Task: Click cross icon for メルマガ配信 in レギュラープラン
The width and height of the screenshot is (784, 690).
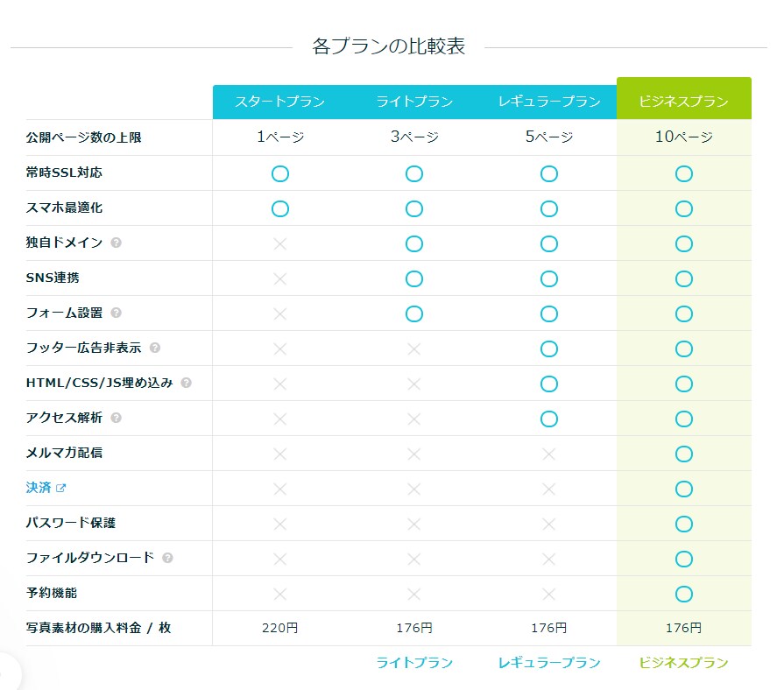Action: [549, 454]
